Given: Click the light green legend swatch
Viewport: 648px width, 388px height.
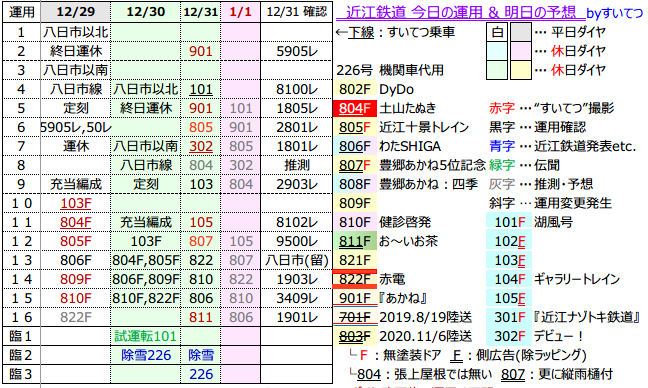Looking at the screenshot, I should (497, 70).
